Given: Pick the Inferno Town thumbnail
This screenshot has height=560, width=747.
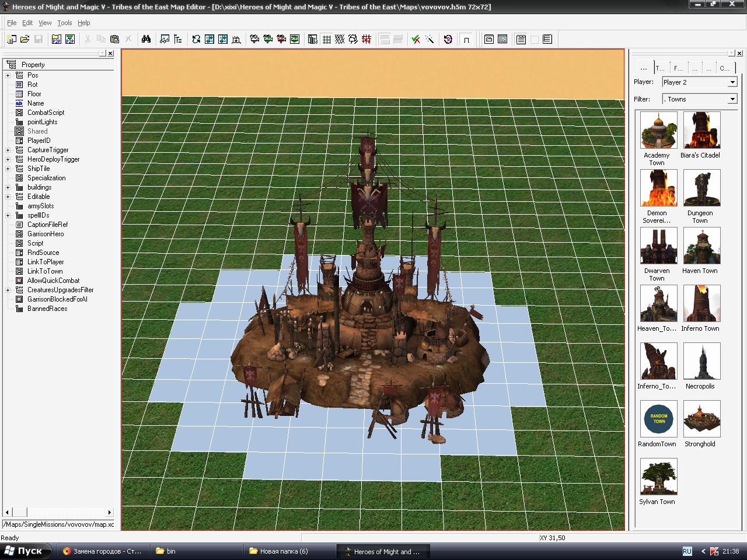Looking at the screenshot, I should (701, 303).
